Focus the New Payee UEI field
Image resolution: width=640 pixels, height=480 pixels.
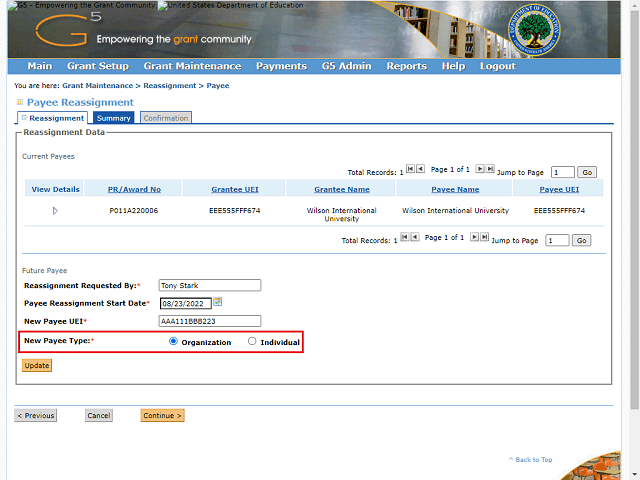(210, 321)
